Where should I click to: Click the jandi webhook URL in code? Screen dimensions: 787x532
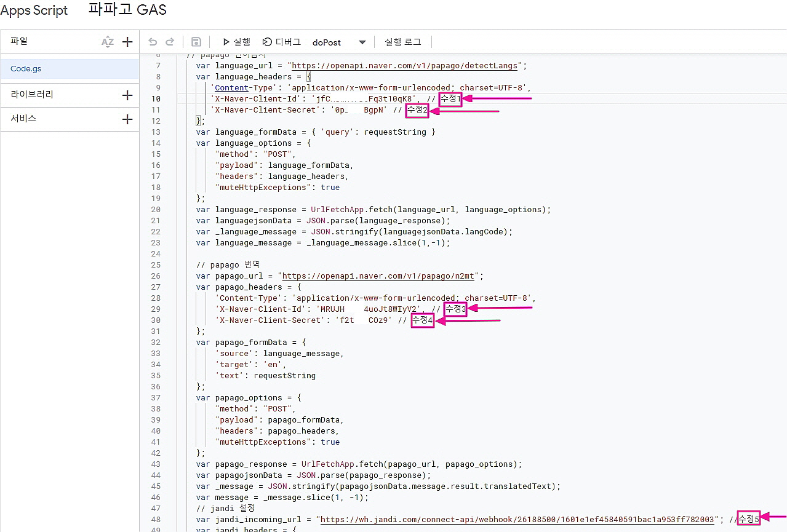(517, 520)
